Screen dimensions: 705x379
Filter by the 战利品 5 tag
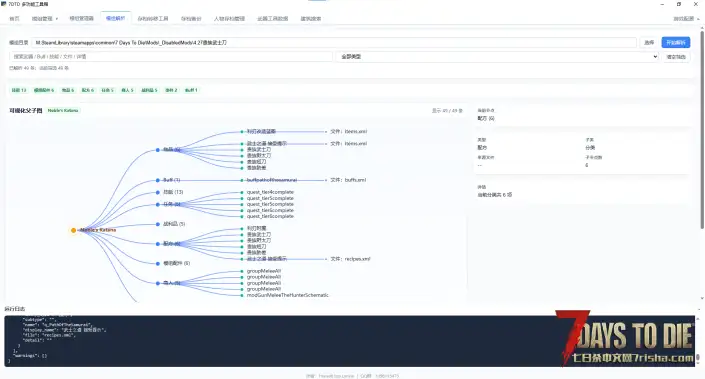point(149,90)
